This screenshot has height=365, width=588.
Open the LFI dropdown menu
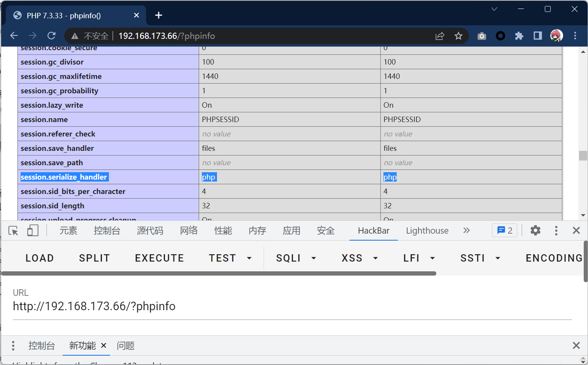pyautogui.click(x=419, y=258)
